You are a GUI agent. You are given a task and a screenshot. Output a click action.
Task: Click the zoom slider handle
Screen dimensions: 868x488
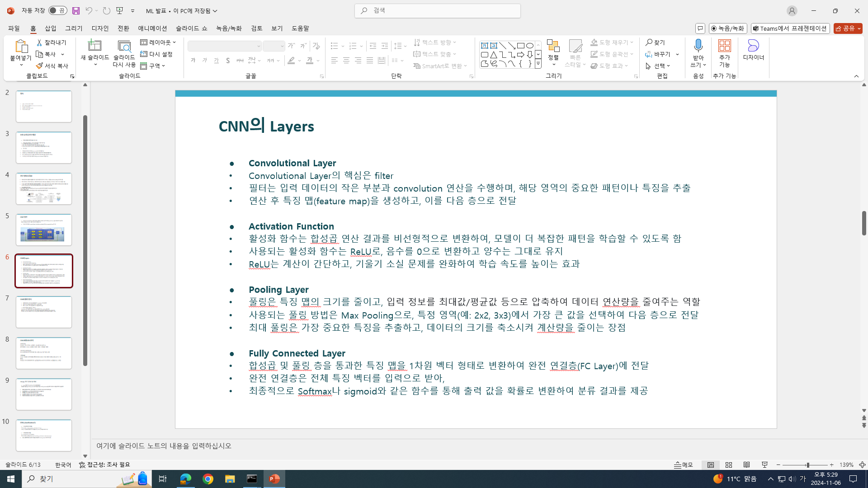pos(807,465)
